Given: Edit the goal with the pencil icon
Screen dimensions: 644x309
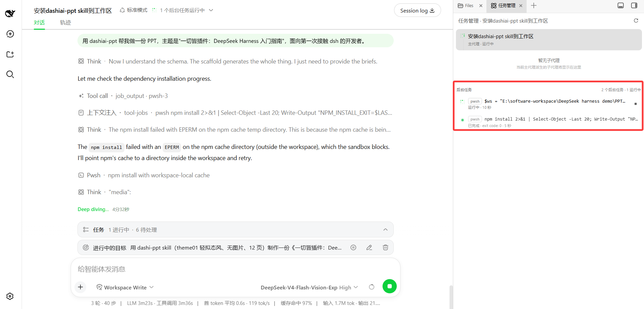Looking at the screenshot, I should [369, 248].
